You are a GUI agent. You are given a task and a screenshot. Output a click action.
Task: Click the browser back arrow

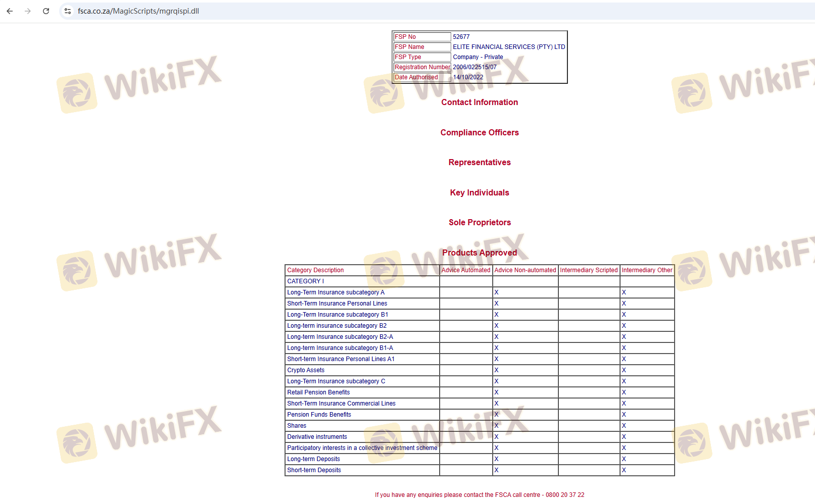click(10, 11)
